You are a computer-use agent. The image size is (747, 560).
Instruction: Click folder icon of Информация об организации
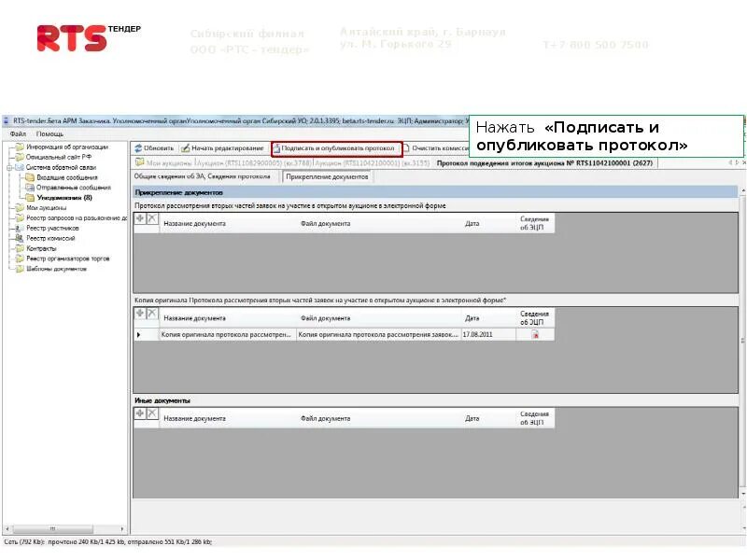click(20, 147)
